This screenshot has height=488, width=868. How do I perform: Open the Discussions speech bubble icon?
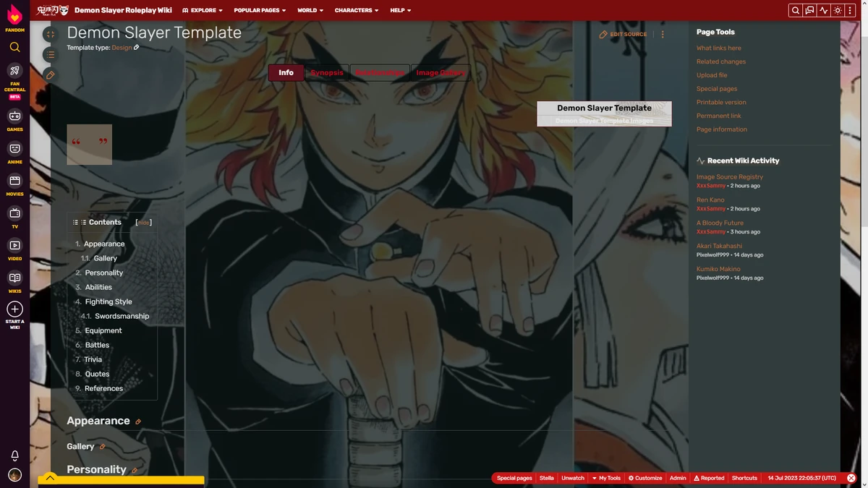809,10
